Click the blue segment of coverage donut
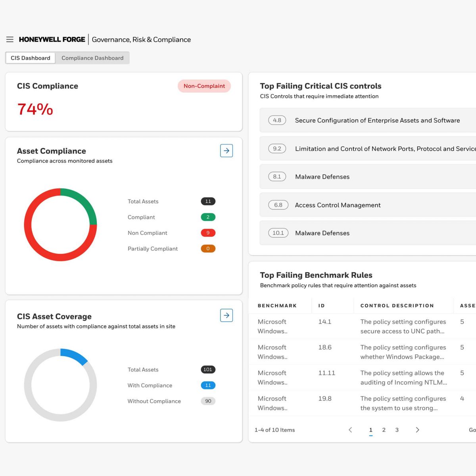 click(76, 355)
